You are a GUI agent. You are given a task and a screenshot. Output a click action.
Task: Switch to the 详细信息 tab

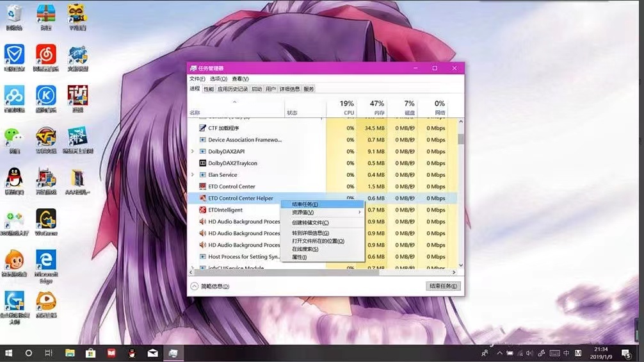point(289,89)
